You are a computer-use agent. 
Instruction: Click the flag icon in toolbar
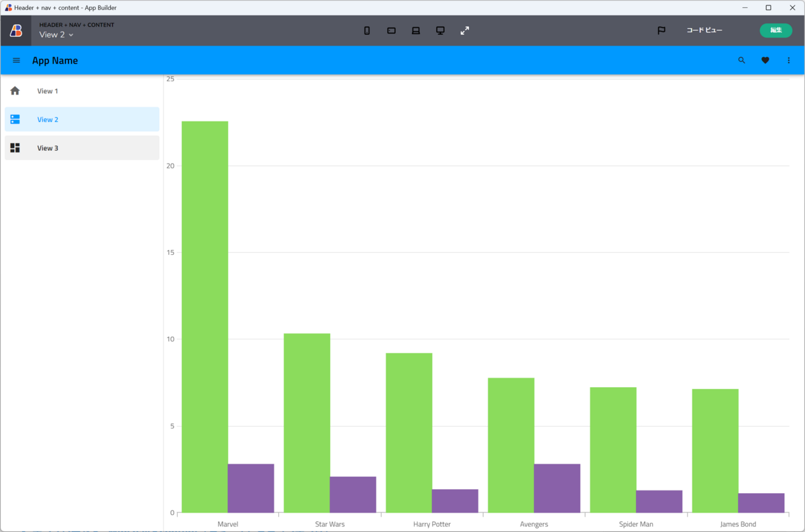661,31
